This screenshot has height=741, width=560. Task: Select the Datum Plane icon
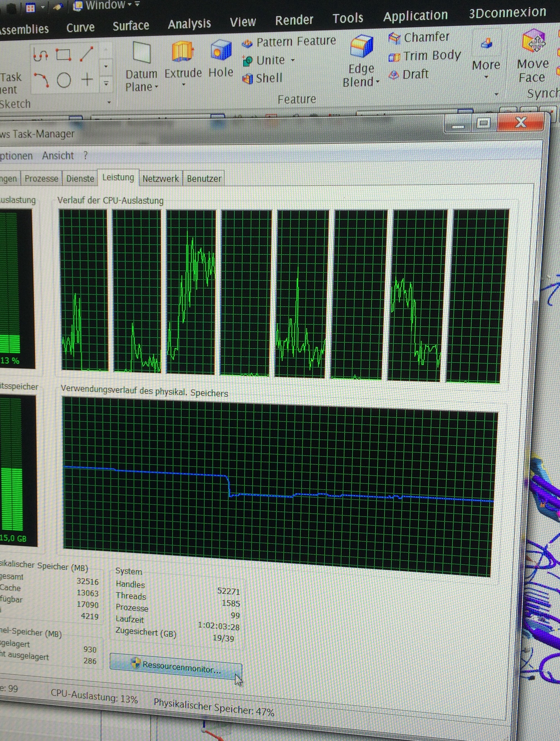click(x=142, y=53)
